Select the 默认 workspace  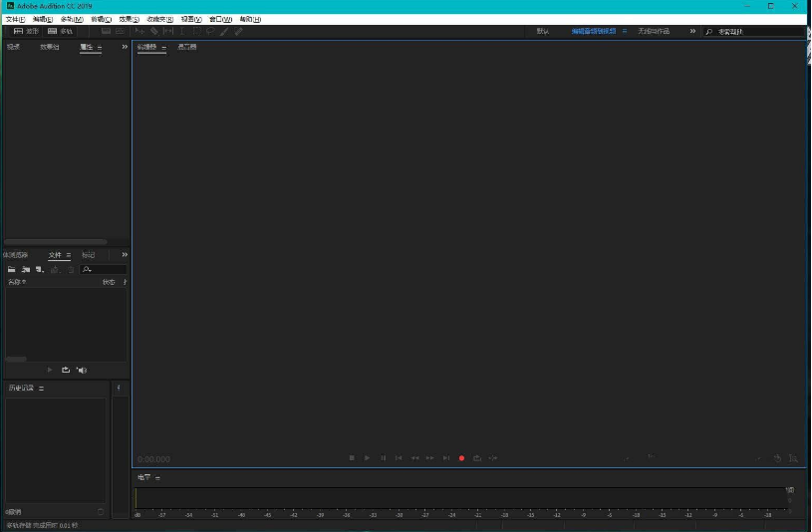[x=543, y=32]
